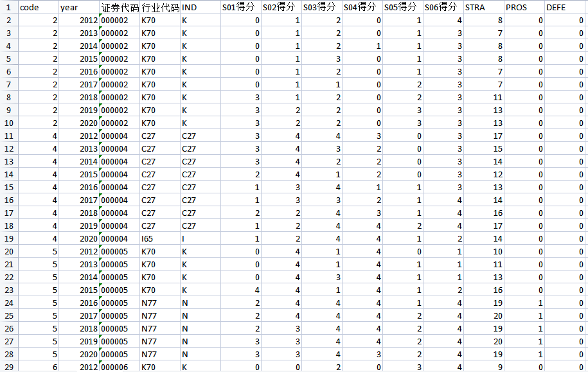
Task: Click IND cell 'N' in row 26
Action: (x=200, y=328)
